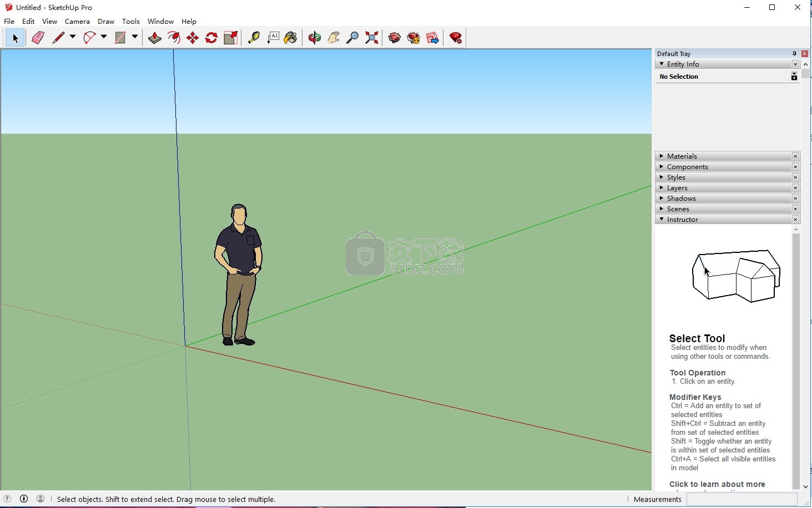Click the Instructor house illustration
The height and width of the screenshot is (508, 812).
tap(737, 276)
